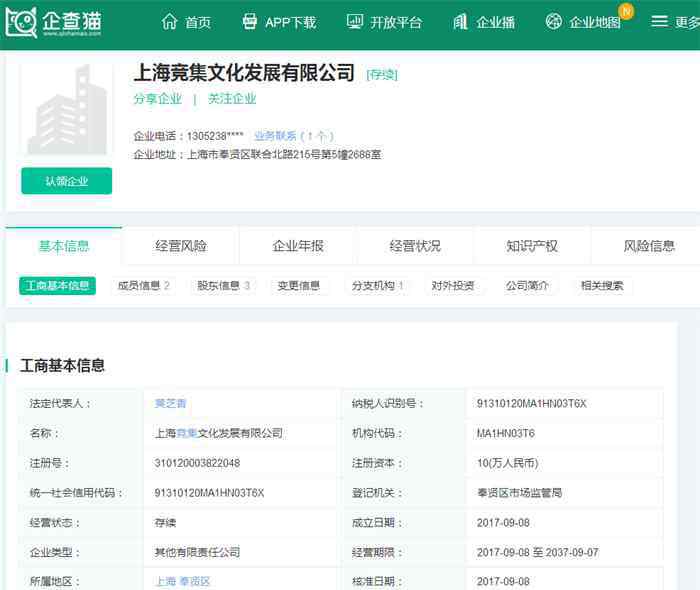Click the printer icon beside APP下载

point(250,21)
